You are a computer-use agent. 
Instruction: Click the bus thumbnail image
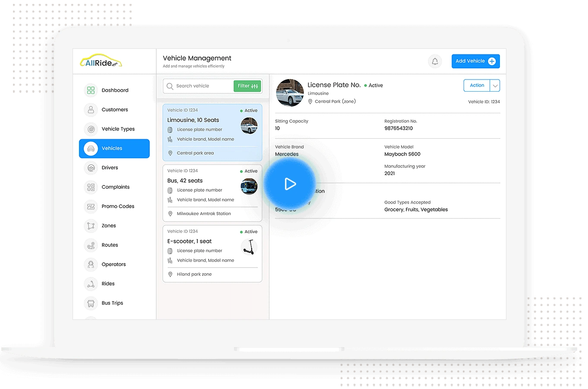click(249, 186)
